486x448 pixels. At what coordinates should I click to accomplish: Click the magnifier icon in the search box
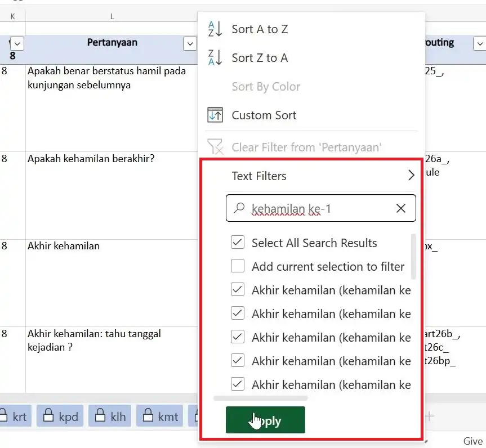click(x=239, y=208)
